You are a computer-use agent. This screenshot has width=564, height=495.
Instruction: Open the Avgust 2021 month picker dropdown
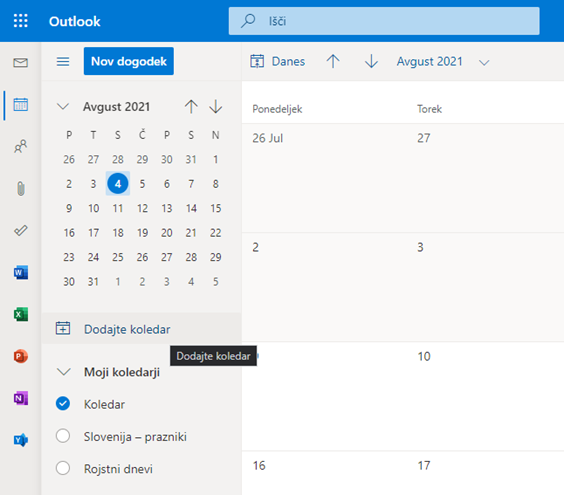484,63
